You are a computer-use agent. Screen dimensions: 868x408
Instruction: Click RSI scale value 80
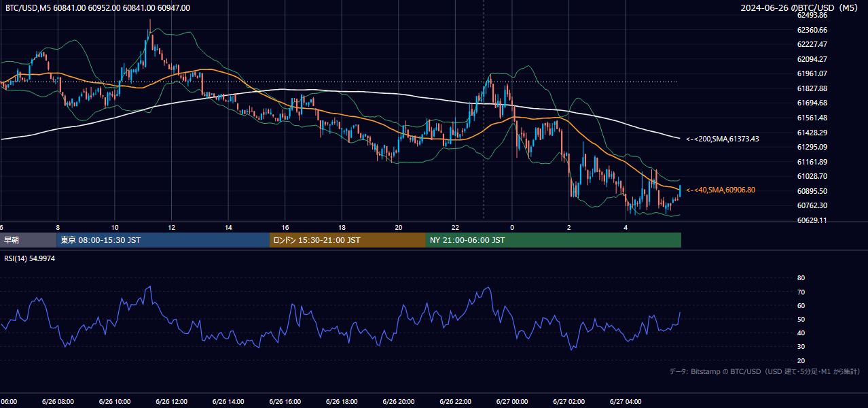click(x=801, y=278)
